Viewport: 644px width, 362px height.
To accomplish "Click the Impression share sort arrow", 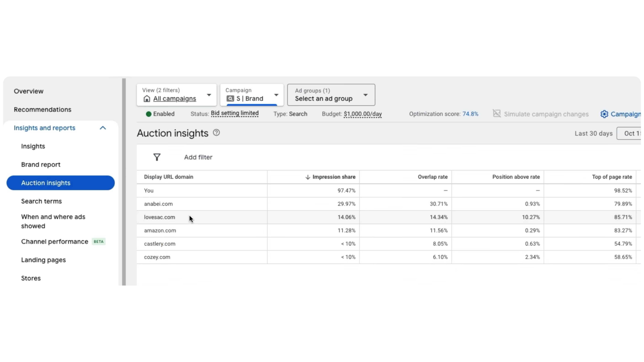I will tap(308, 177).
